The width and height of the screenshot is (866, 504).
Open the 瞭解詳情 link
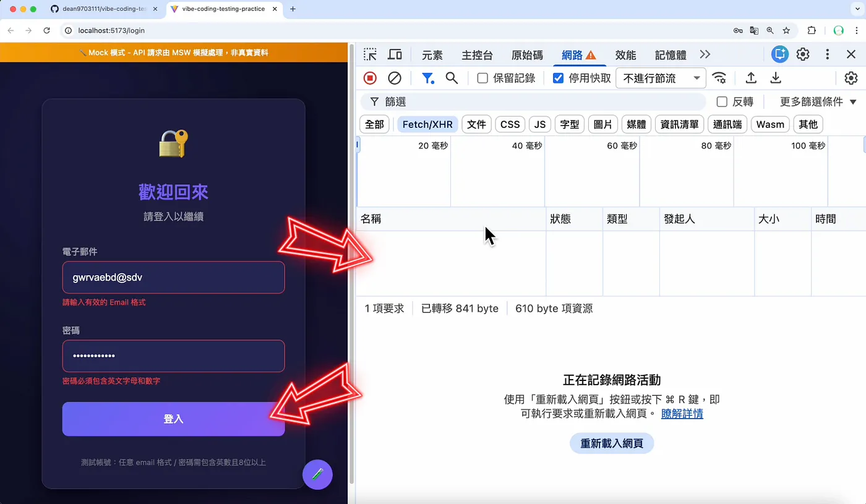click(x=682, y=414)
